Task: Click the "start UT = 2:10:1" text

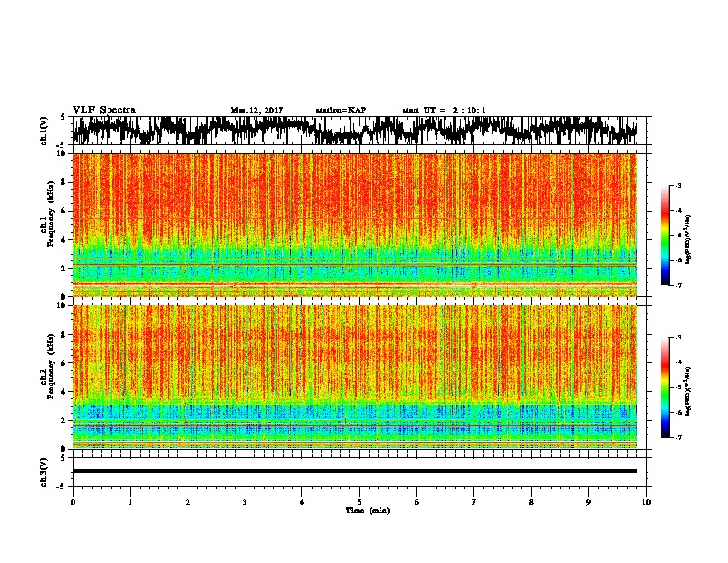Action: point(444,110)
